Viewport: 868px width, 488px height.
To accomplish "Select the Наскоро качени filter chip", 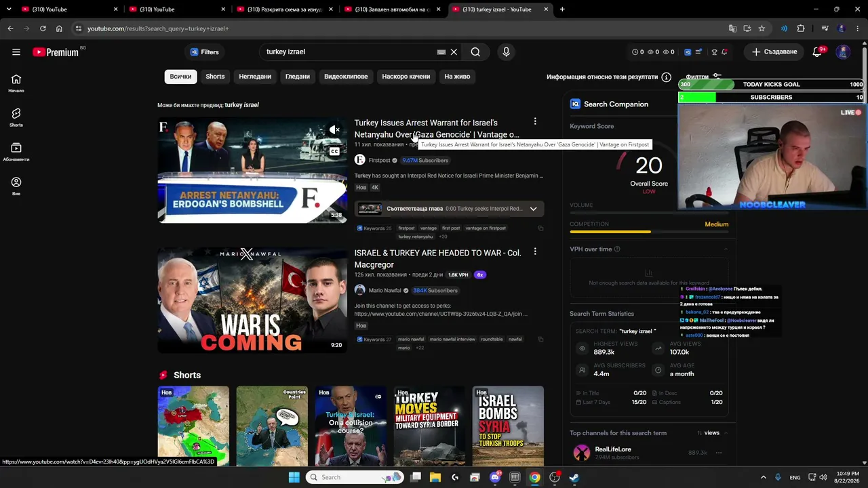I will (x=406, y=77).
